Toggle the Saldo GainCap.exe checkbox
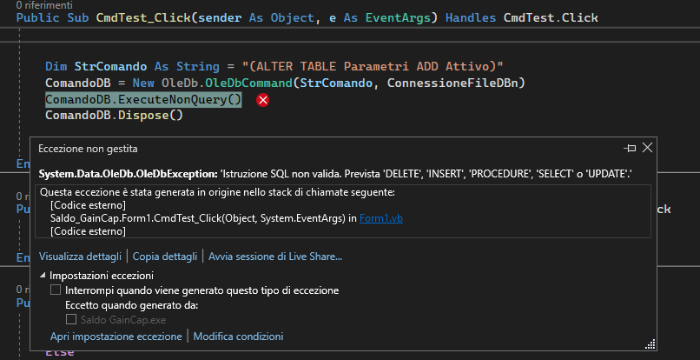The width and height of the screenshot is (700, 360). [x=71, y=319]
